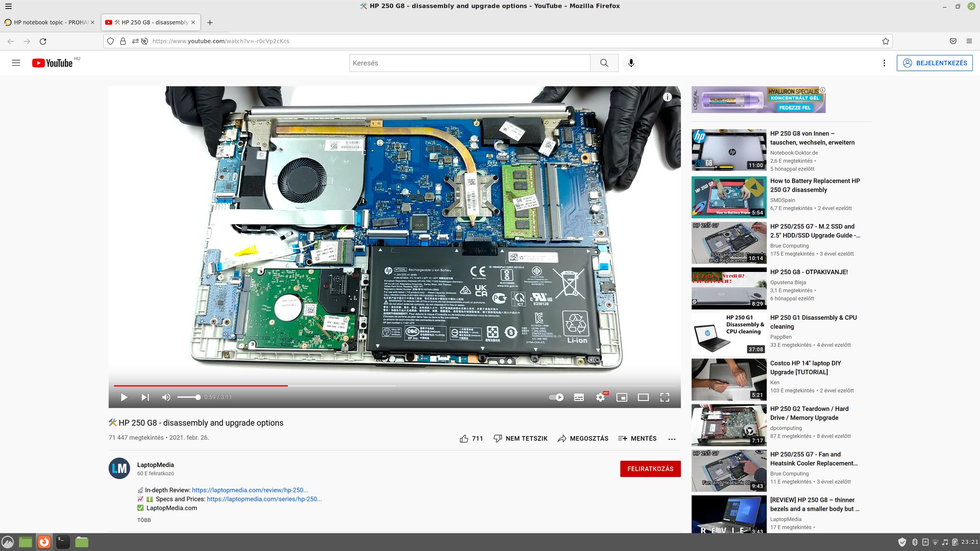Go back to previous page

[x=10, y=41]
